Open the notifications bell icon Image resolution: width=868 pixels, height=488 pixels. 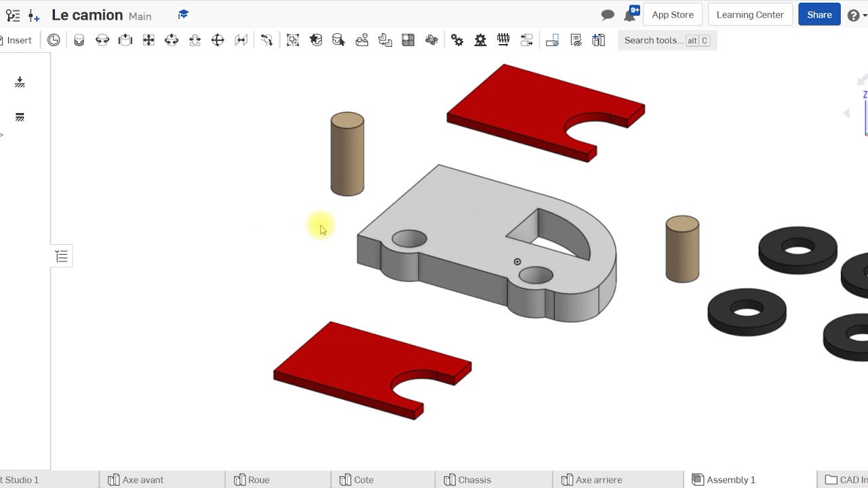click(x=631, y=15)
